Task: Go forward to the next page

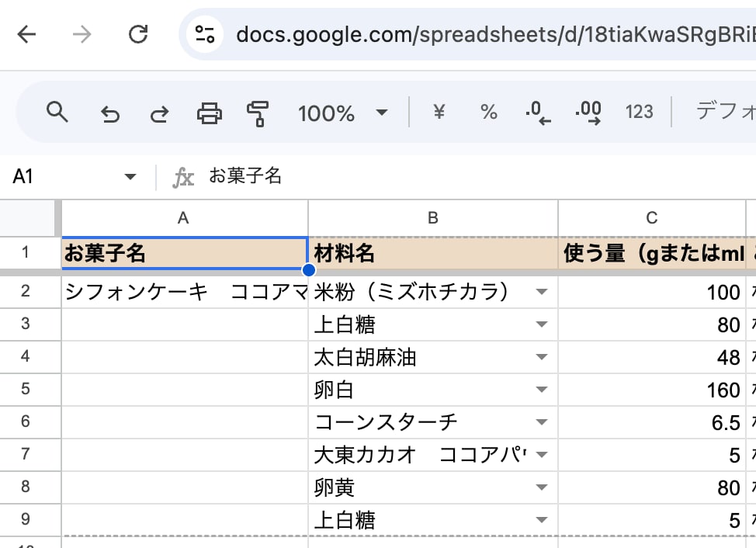Action: coord(82,34)
